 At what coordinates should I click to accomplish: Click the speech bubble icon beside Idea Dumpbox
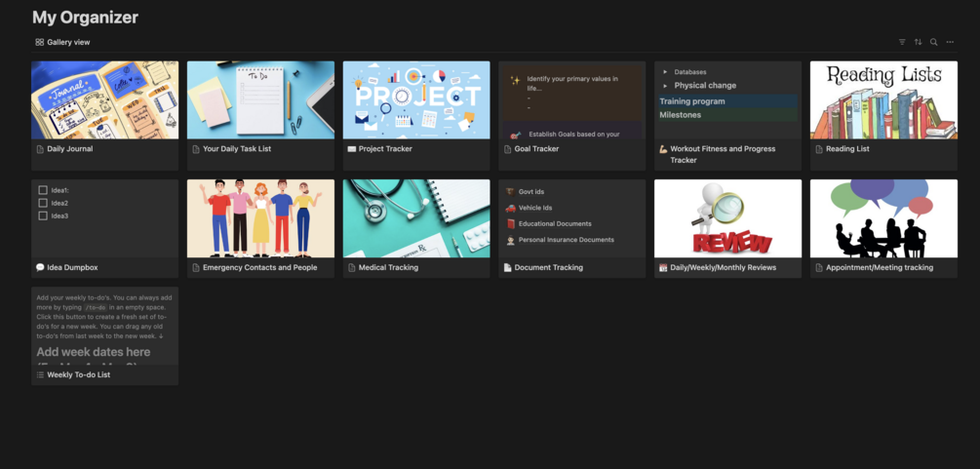click(40, 267)
